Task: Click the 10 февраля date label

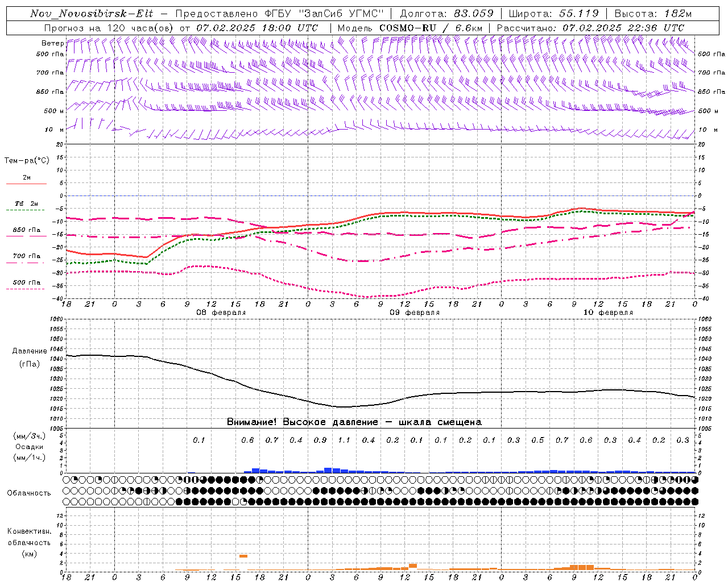Action: [x=608, y=313]
